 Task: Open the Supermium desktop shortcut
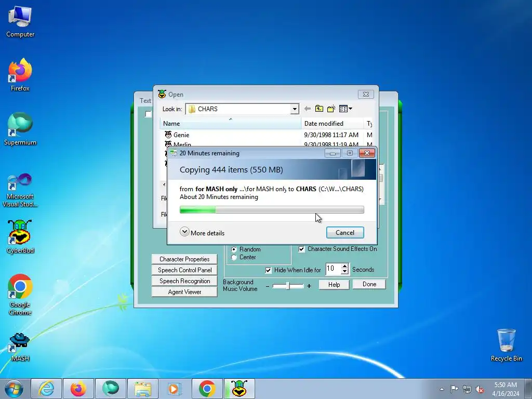pyautogui.click(x=20, y=129)
